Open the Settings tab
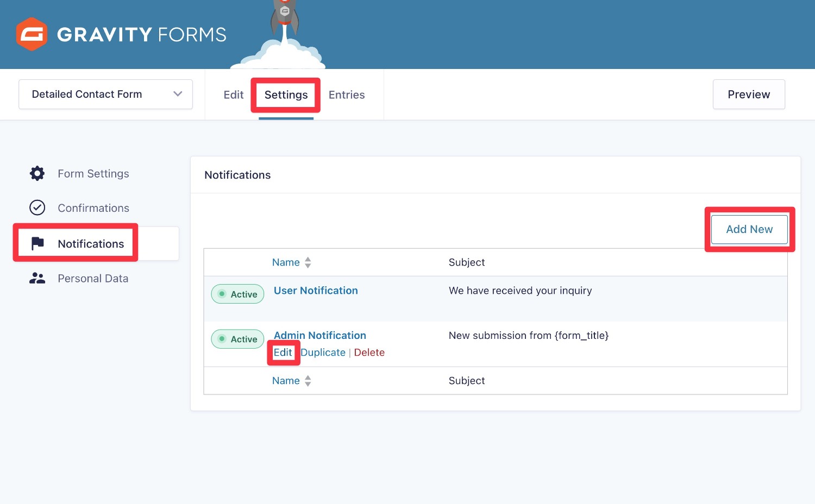This screenshot has height=504, width=815. (x=286, y=94)
